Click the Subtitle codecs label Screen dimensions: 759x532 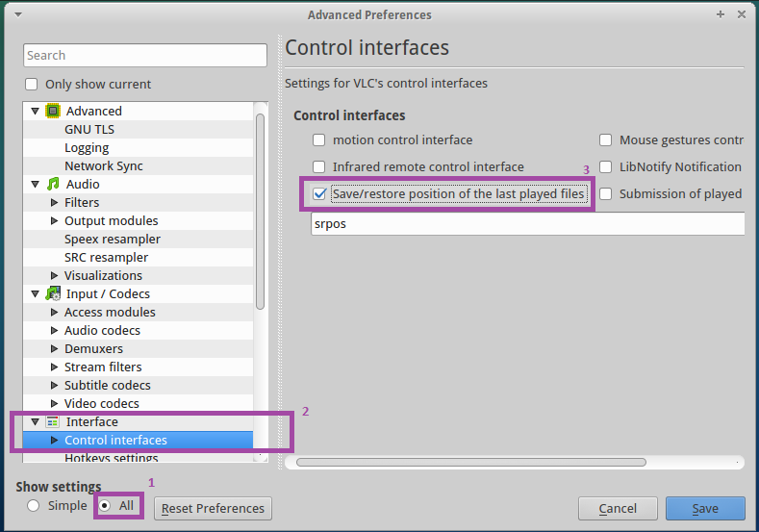click(108, 386)
